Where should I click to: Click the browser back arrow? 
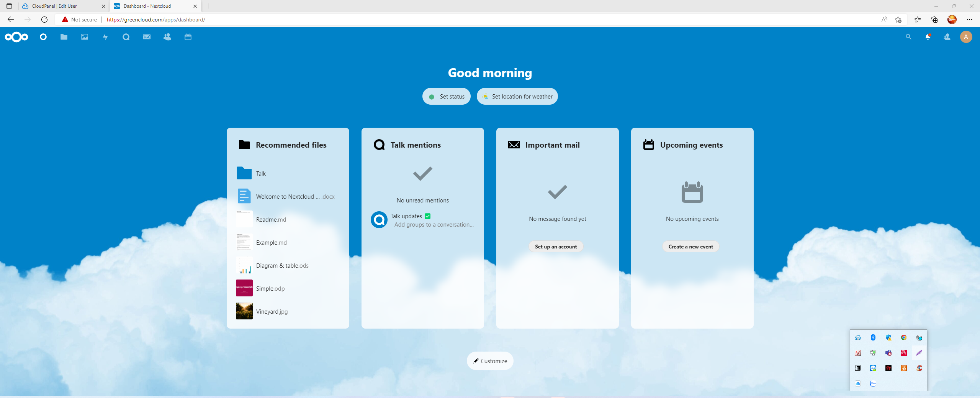(x=11, y=20)
